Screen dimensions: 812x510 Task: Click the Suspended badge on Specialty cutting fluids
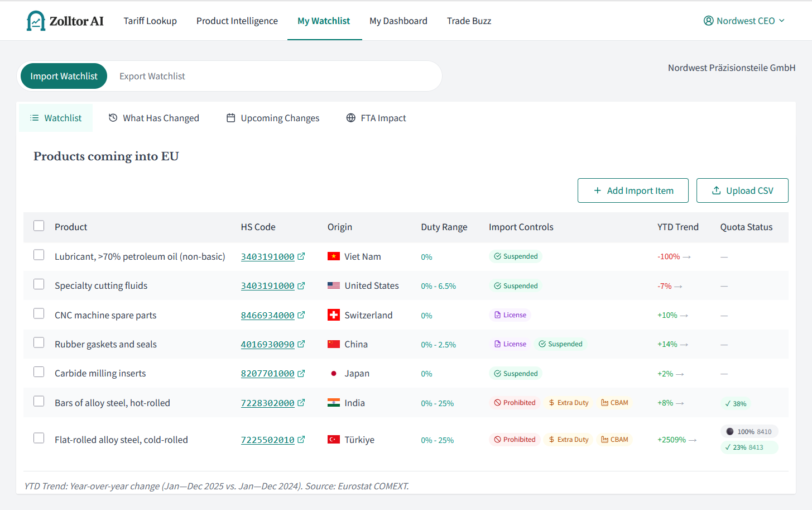click(x=516, y=285)
